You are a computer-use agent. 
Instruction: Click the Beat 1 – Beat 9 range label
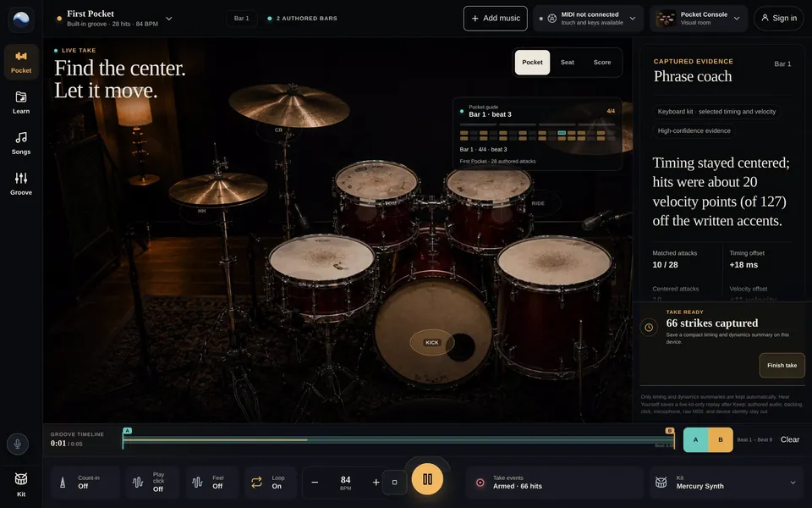click(x=754, y=439)
